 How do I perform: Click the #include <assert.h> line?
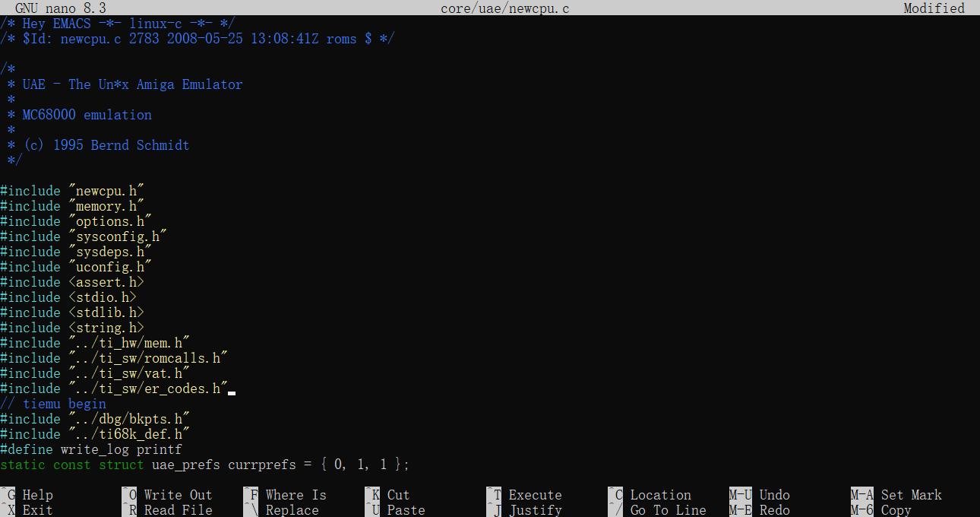pos(72,282)
